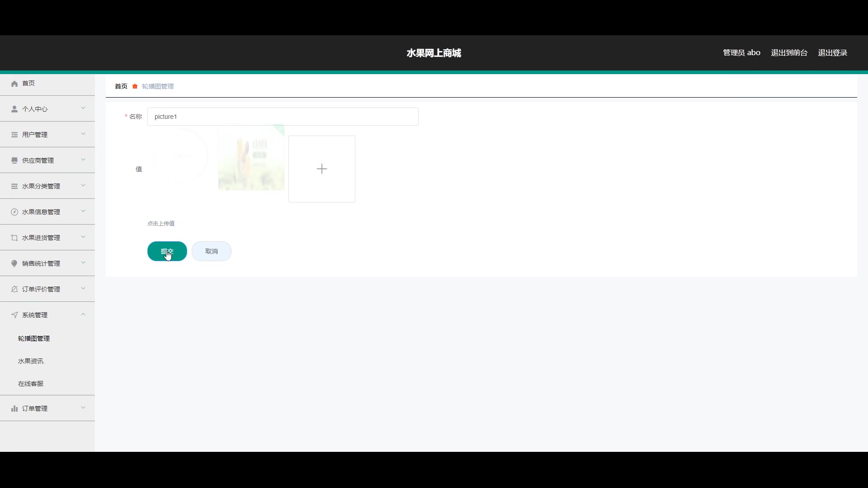Click the uploaded fruit image thumbnail
This screenshot has height=488, width=868.
(x=251, y=158)
